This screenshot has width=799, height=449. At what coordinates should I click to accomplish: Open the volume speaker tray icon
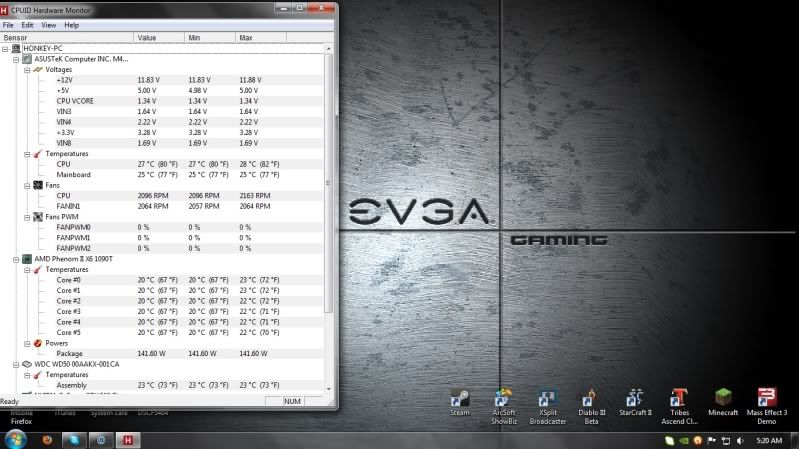(x=740, y=440)
